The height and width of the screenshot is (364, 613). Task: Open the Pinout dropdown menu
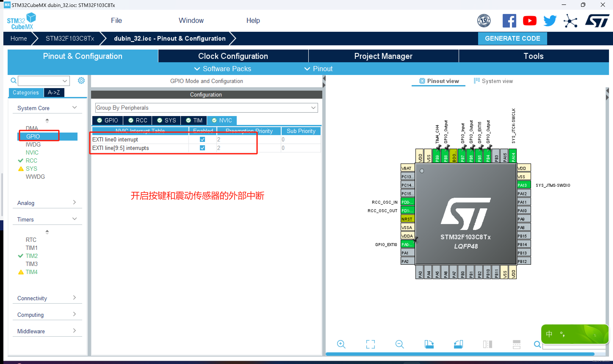click(x=318, y=69)
